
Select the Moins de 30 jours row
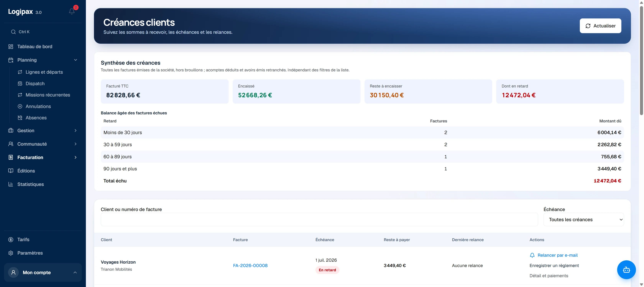(362, 133)
